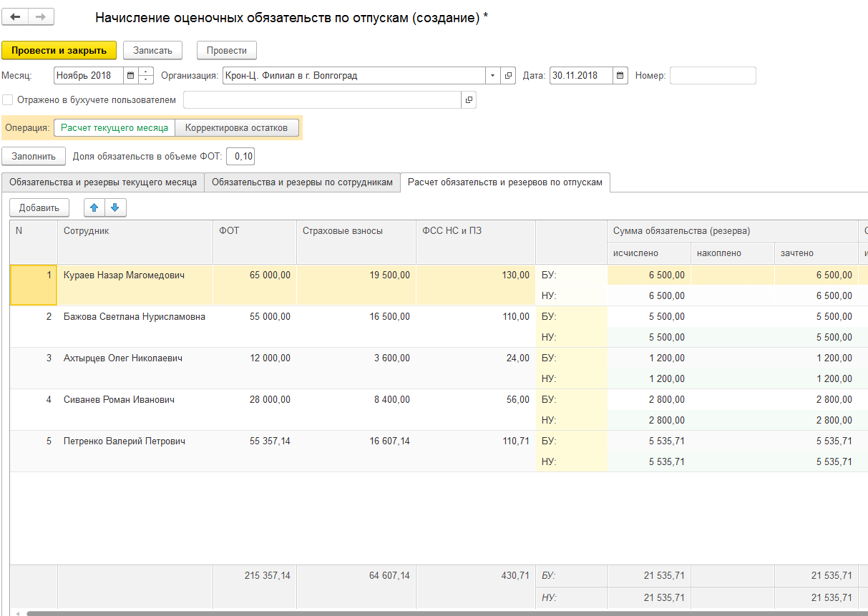
Task: Click the 'ФСС НС и ПЗ' column header
Action: 476,242
